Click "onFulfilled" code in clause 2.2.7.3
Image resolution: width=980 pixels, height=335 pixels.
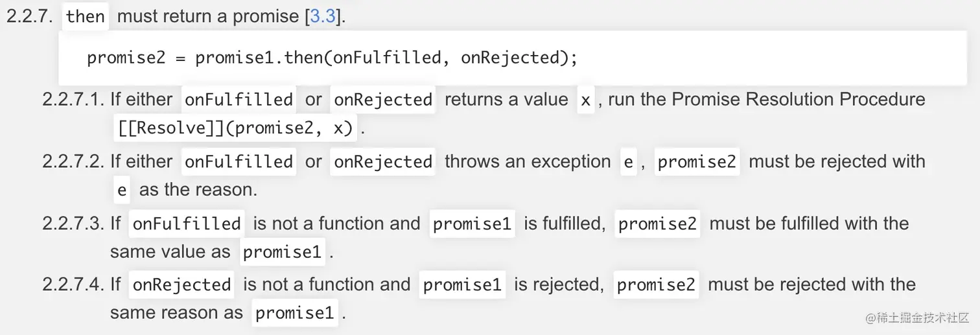click(187, 224)
